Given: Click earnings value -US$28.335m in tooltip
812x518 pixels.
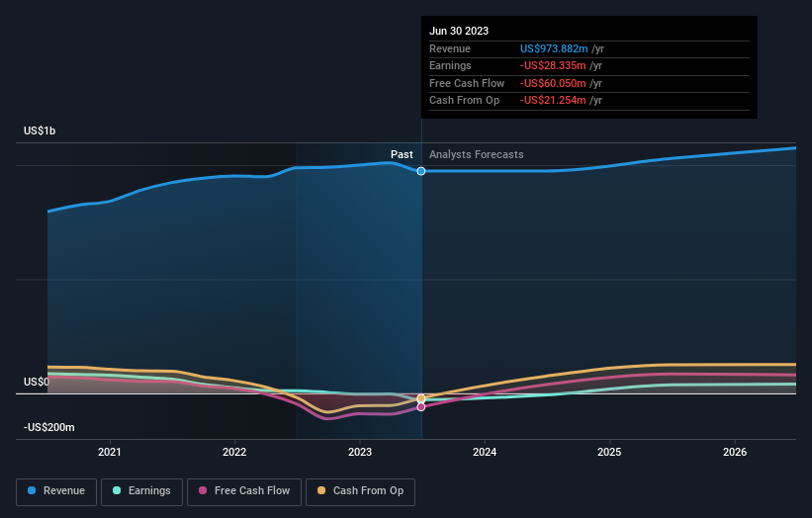Looking at the screenshot, I should pyautogui.click(x=553, y=65).
